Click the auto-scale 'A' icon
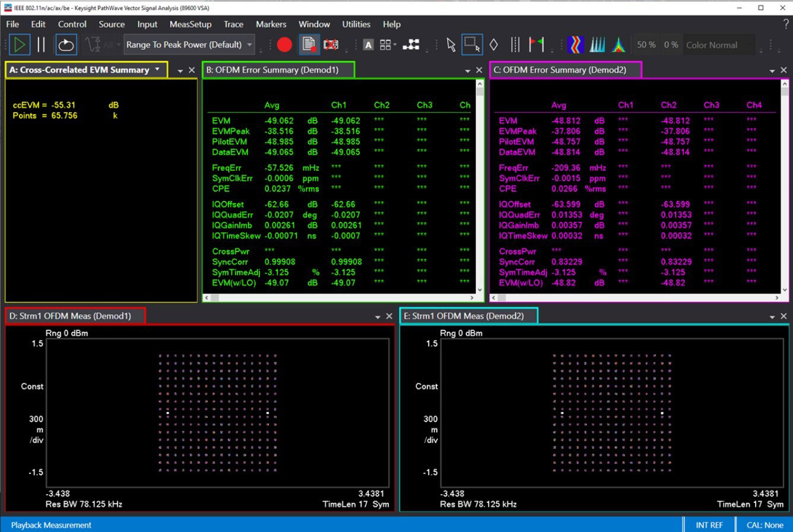Screen dimensions: 793x532 (x=368, y=45)
